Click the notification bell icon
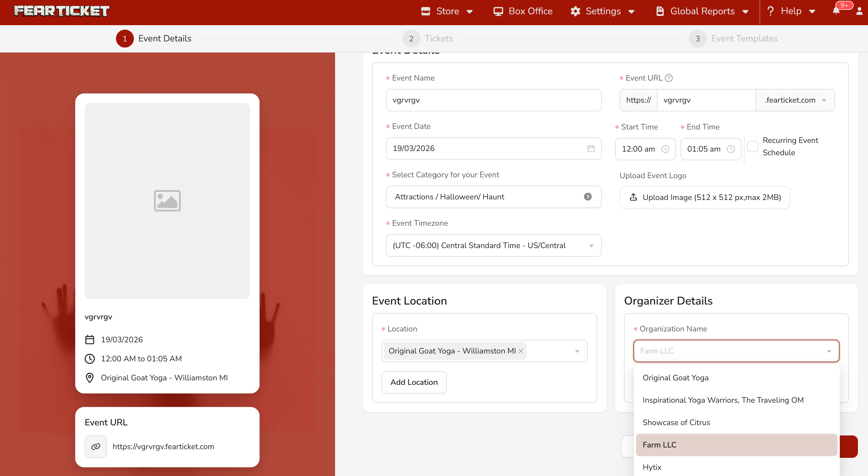868x476 pixels. click(x=836, y=11)
